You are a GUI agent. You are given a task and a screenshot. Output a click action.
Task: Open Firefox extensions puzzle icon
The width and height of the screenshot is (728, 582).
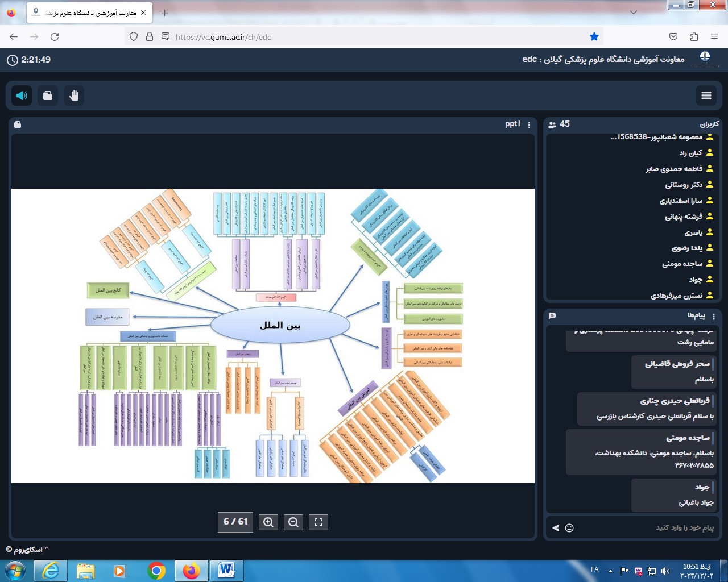694,36
